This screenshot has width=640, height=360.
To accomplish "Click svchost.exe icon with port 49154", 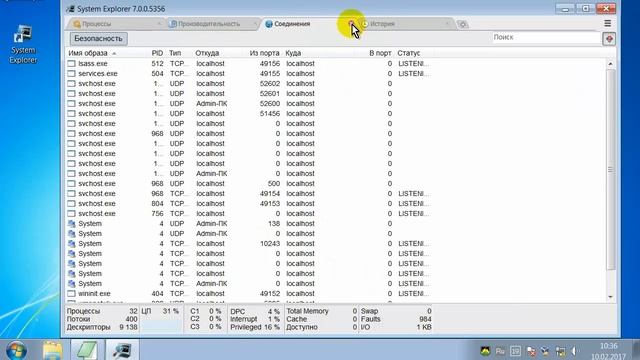I will [71, 193].
